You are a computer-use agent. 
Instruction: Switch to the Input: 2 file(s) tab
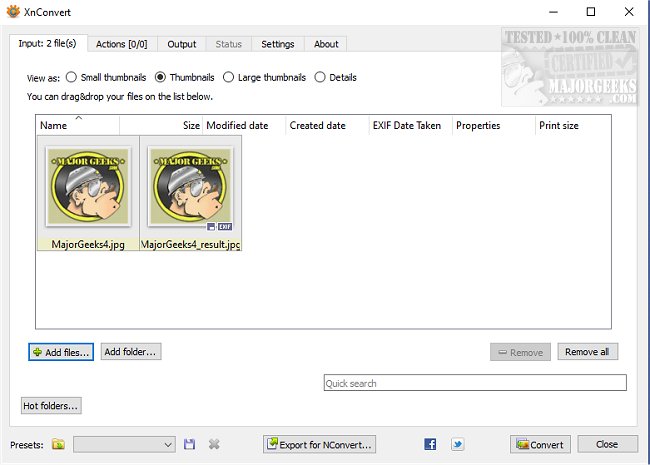(48, 44)
